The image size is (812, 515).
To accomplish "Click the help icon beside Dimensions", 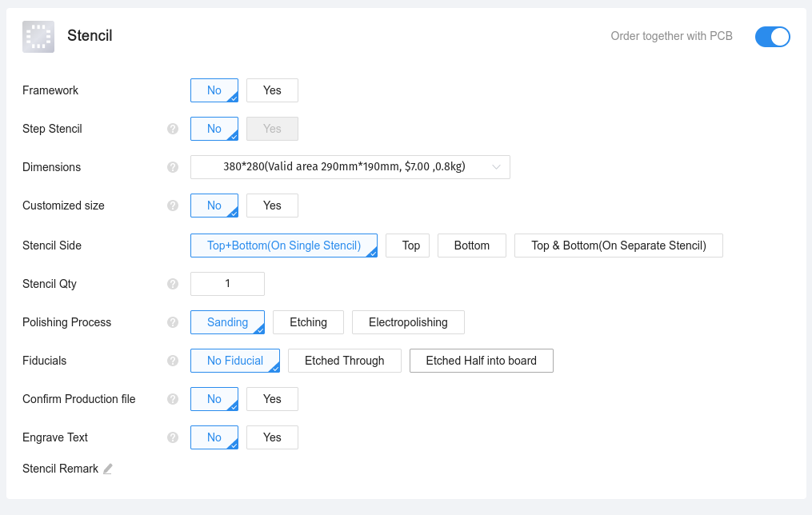I will point(173,167).
